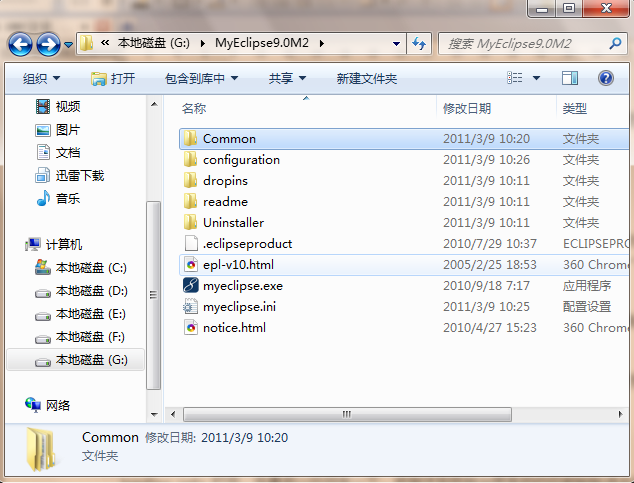Viewport: 634px width, 483px height.
Task: Click the refresh icon beside address bar
Action: [419, 43]
